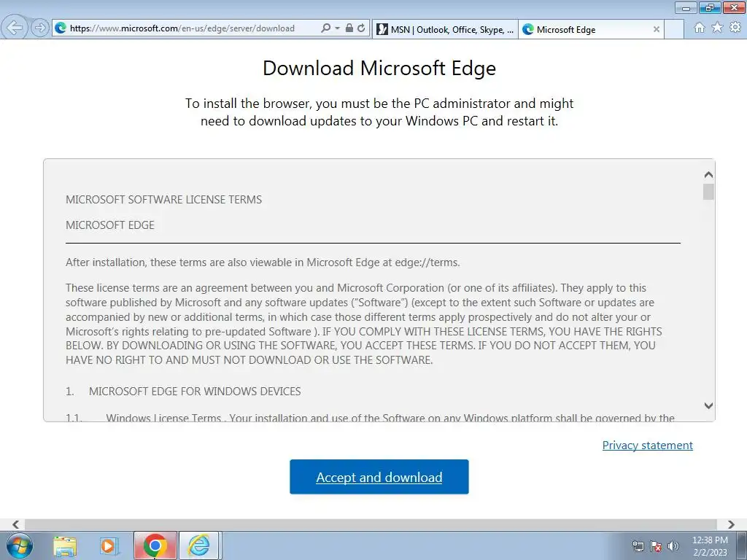This screenshot has width=747, height=560.
Task: Open Action Center flag icon
Action: coord(656,546)
